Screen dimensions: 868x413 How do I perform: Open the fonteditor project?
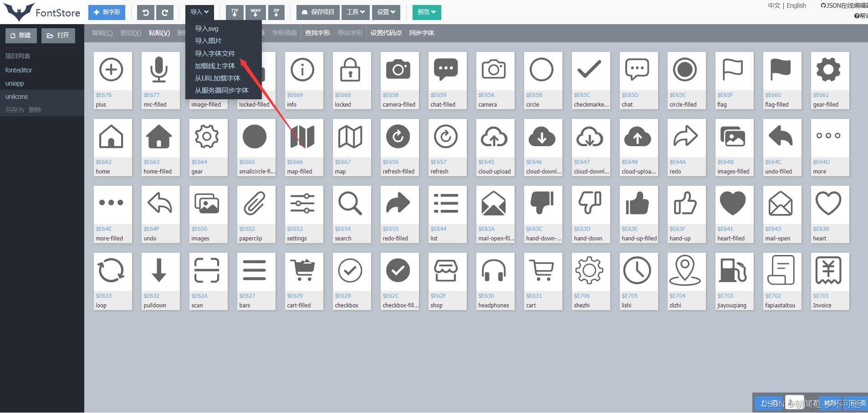[42, 70]
